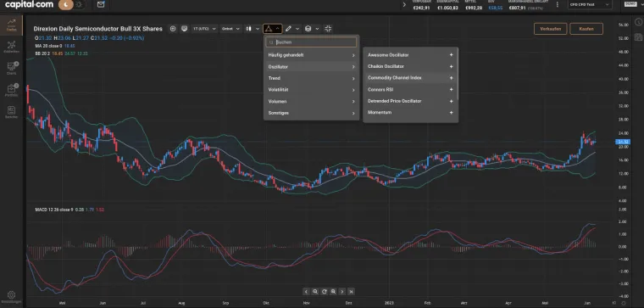Open Charts in the left sidebar

(x=12, y=68)
